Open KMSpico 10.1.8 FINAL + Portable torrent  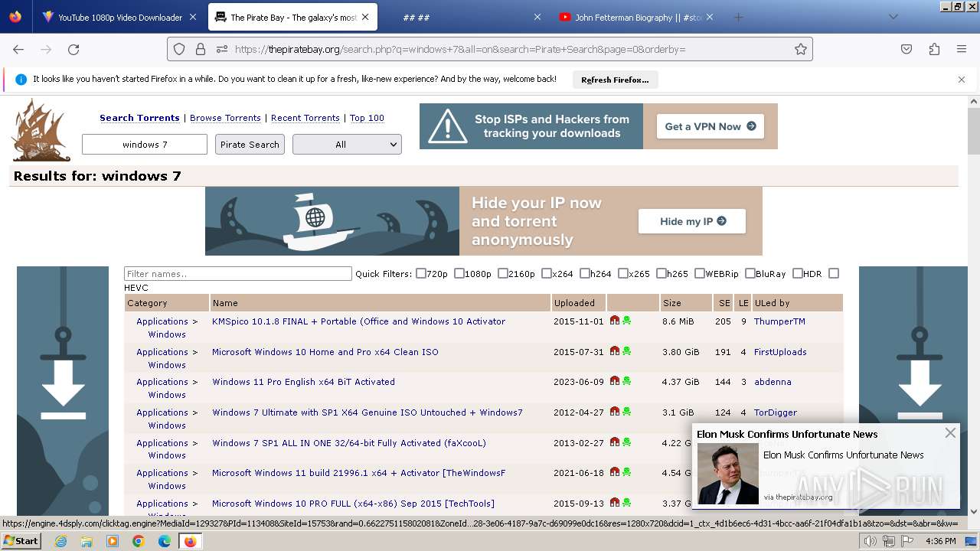click(358, 321)
